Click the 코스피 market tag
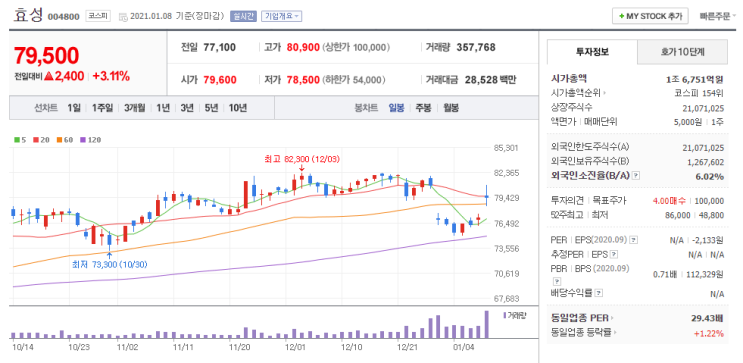Viewport: 743px width, 363px height. 98,16
